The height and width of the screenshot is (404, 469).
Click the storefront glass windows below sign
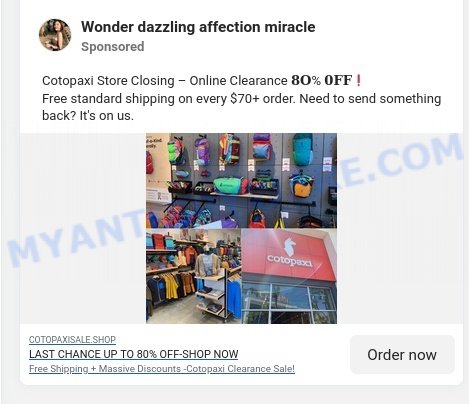pyautogui.click(x=289, y=302)
